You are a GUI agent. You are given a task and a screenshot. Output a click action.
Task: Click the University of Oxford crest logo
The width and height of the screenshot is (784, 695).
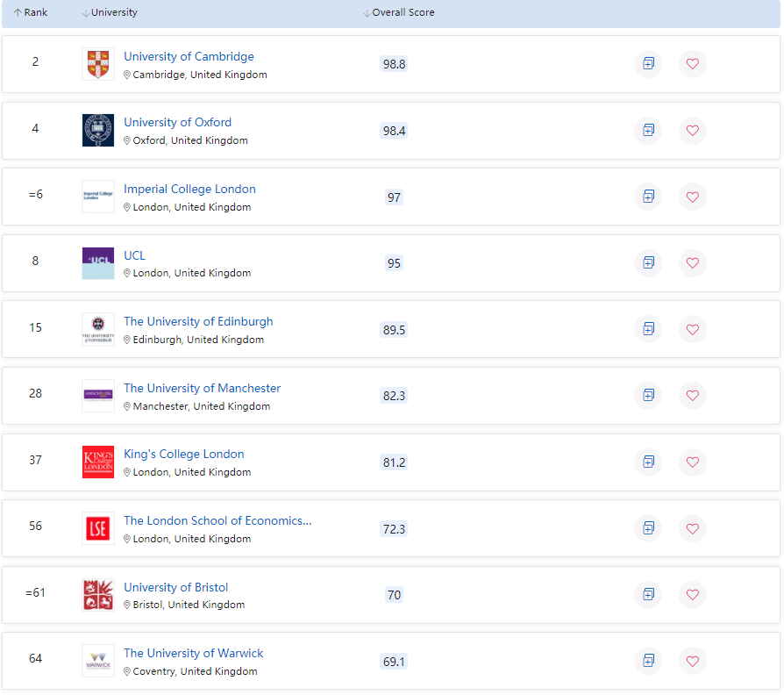(x=98, y=130)
